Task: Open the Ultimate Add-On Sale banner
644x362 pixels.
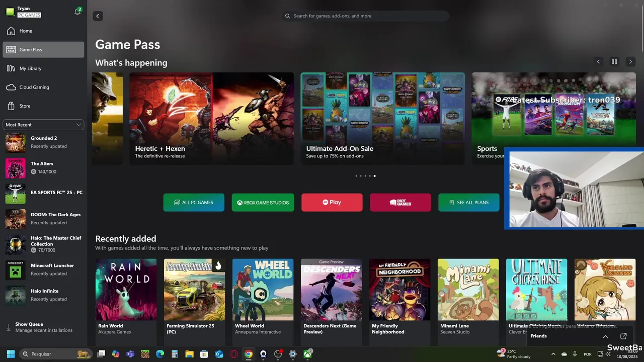Action: point(382,119)
